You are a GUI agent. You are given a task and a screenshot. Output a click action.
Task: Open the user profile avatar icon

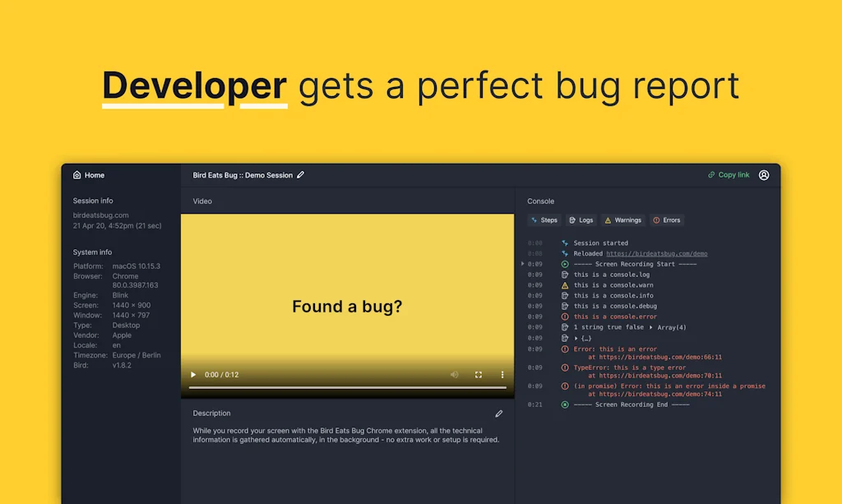764,175
